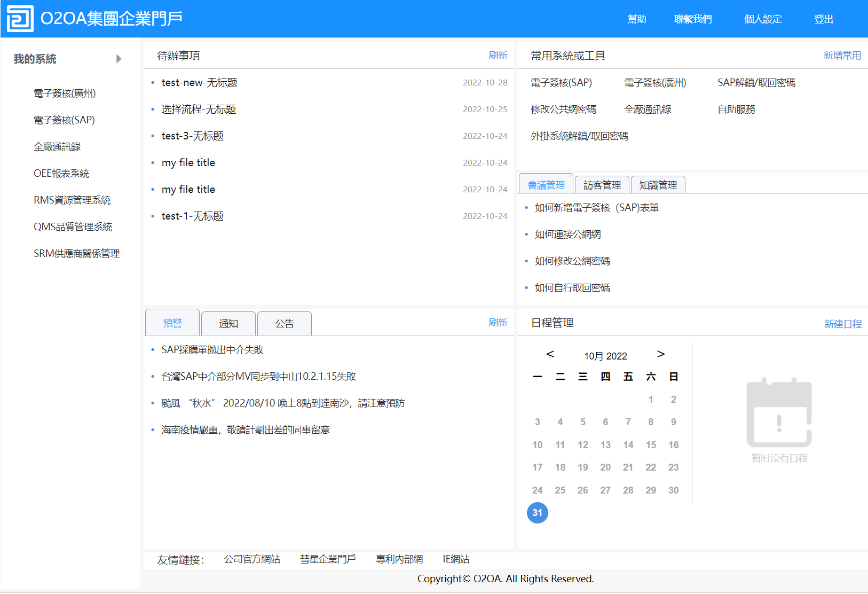
Task: Go to next month in calendar
Action: click(x=660, y=354)
